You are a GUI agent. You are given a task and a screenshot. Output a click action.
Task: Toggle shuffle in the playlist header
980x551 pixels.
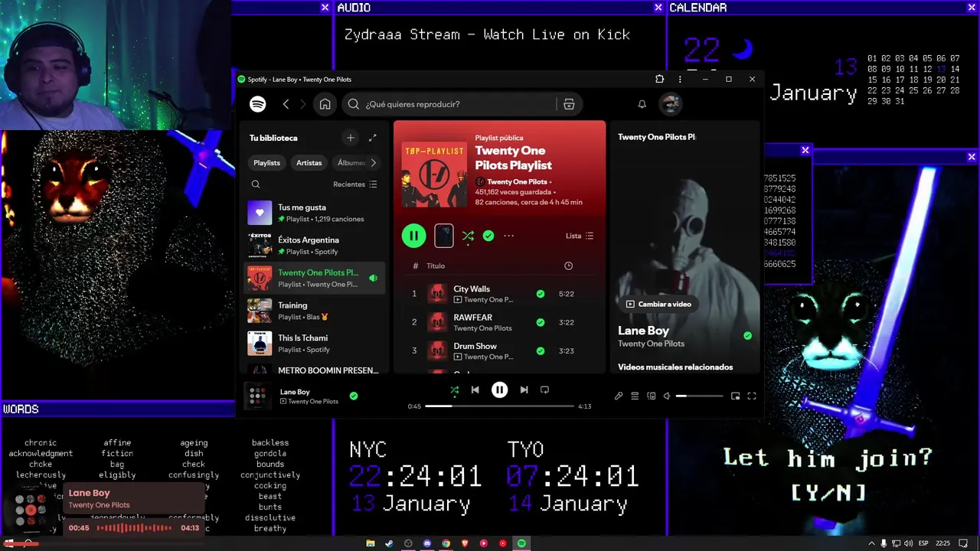click(x=468, y=236)
